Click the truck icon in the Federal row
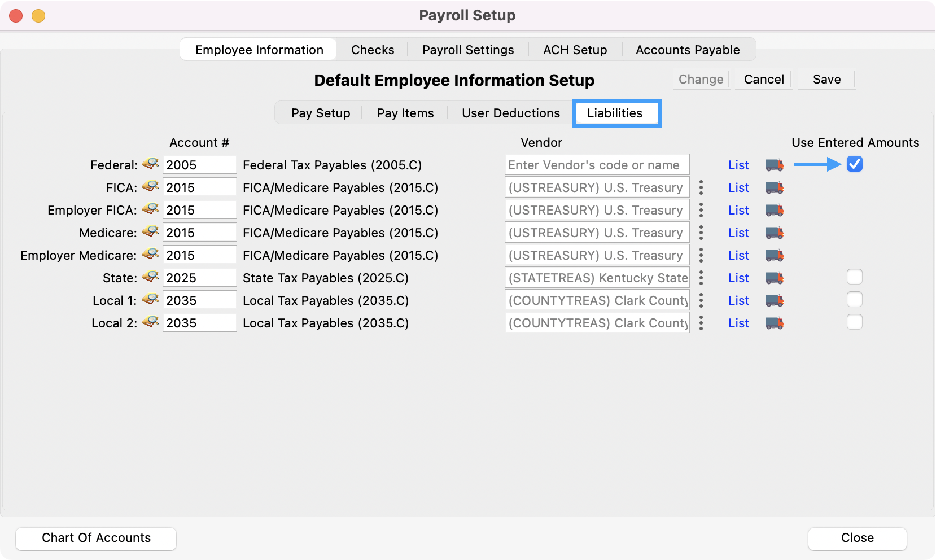 [774, 165]
